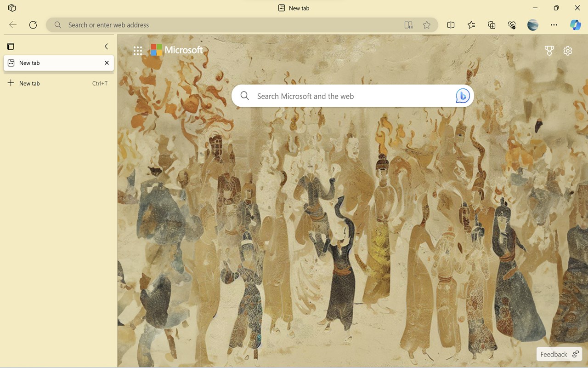Open split screen view

pyautogui.click(x=451, y=25)
